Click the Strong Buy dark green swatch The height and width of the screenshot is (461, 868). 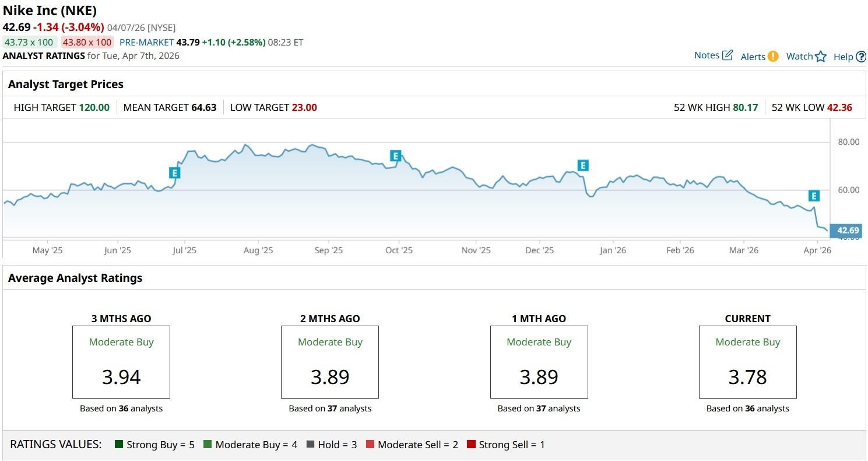pos(119,445)
